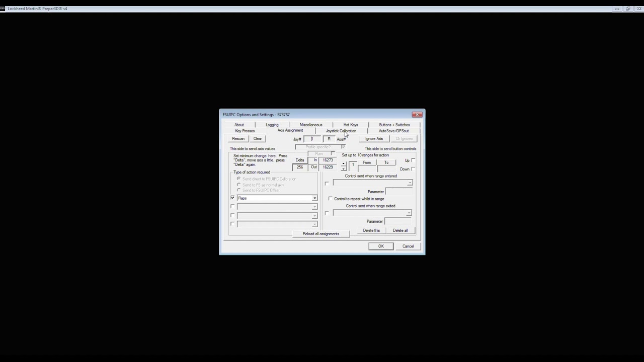Image resolution: width=644 pixels, height=362 pixels.
Task: Check the third axis action checkbox
Action: pos(232,215)
